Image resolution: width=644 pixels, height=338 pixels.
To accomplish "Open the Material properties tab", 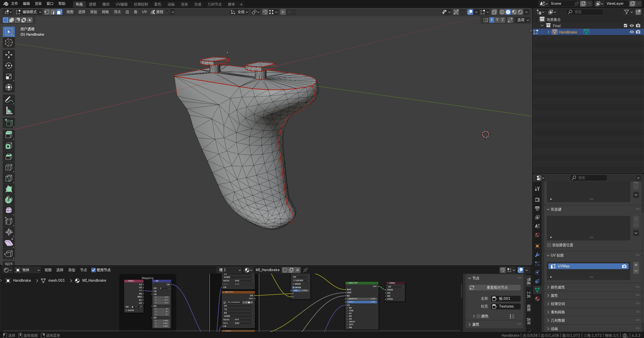I will coord(537,299).
